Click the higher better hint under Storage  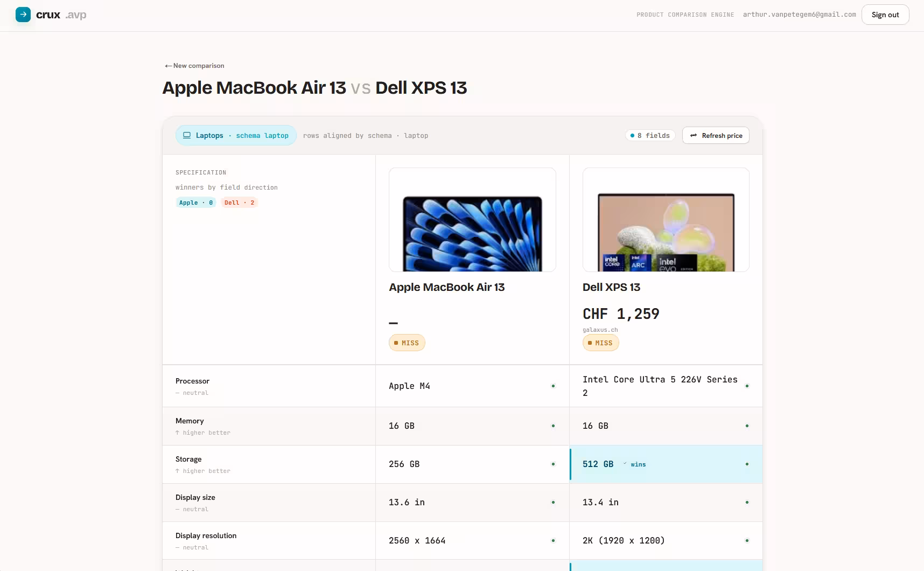pos(203,471)
